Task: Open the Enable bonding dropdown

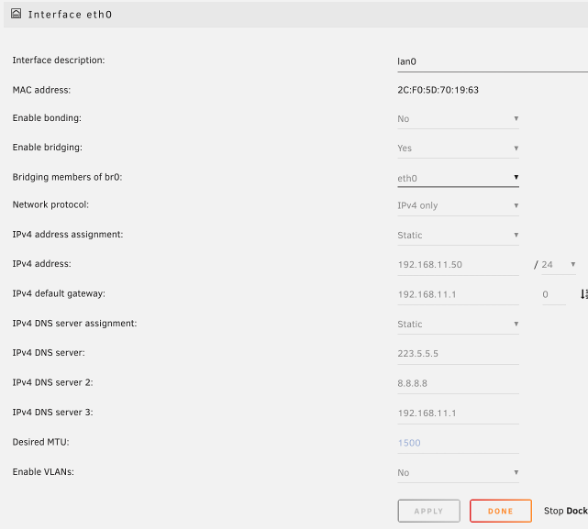Action: tap(458, 119)
